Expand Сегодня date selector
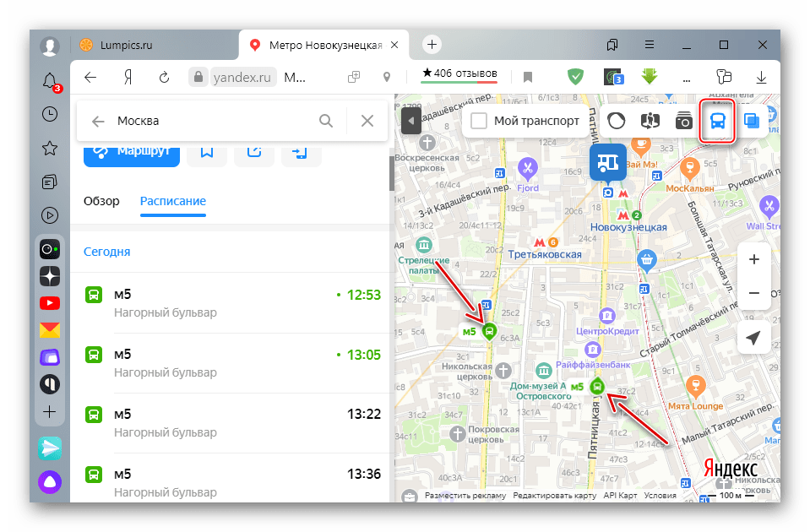Viewport: 810px width, 532px height. [106, 252]
